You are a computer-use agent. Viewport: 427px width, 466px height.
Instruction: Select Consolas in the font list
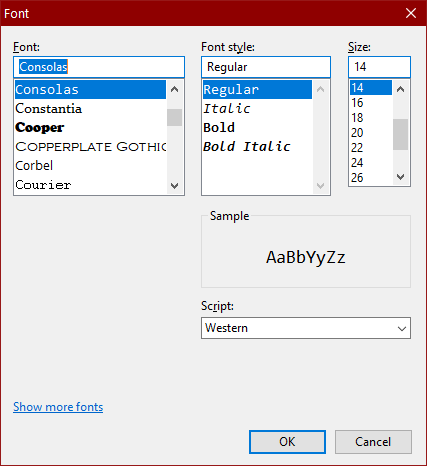point(90,89)
